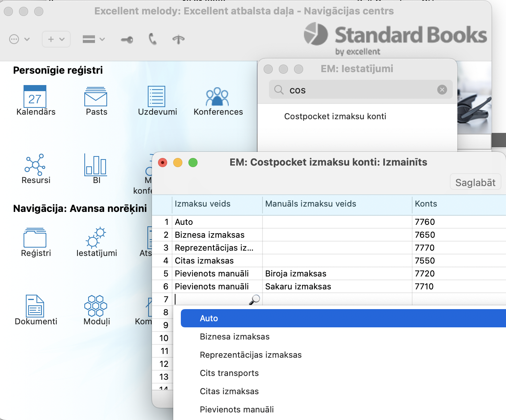The image size is (506, 420).
Task: Open the Pasts mail icon
Action: [96, 97]
